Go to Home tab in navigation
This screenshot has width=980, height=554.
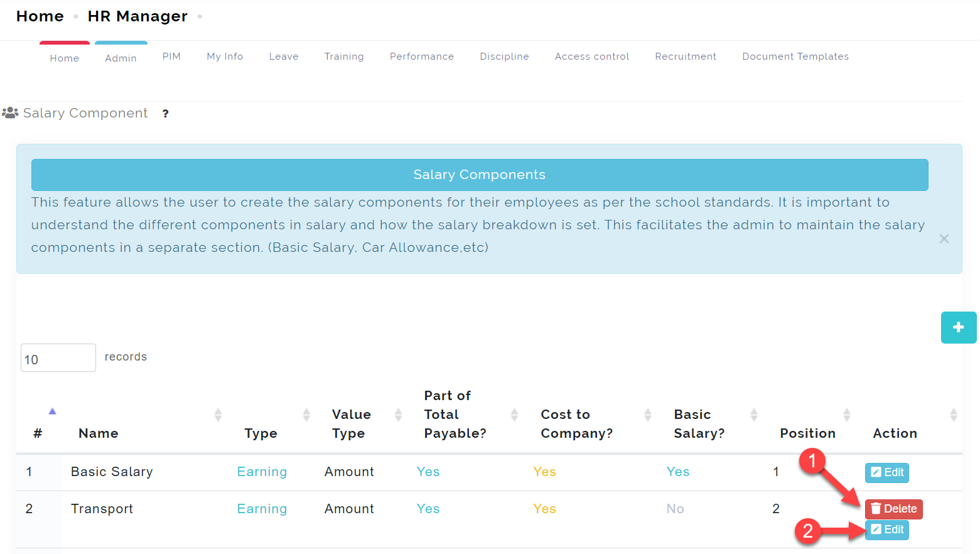(x=65, y=58)
